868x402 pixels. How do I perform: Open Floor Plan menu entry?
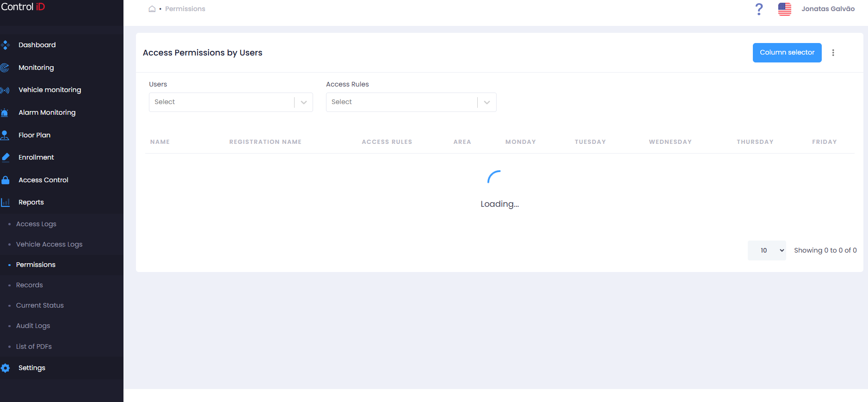click(x=34, y=135)
